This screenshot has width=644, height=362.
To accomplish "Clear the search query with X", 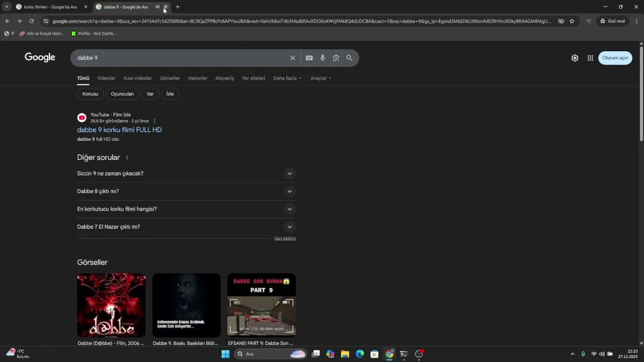I will (x=293, y=58).
